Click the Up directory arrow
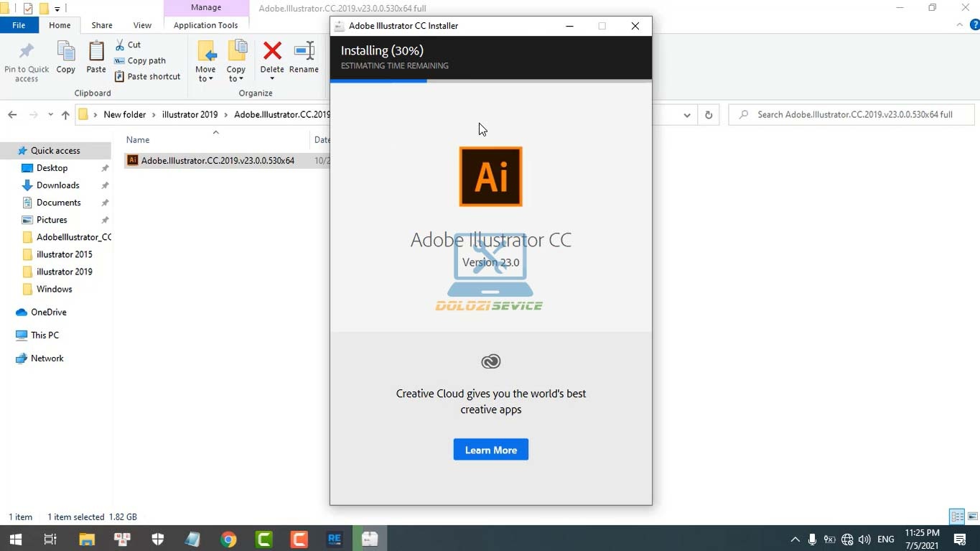The image size is (980, 551). [65, 115]
